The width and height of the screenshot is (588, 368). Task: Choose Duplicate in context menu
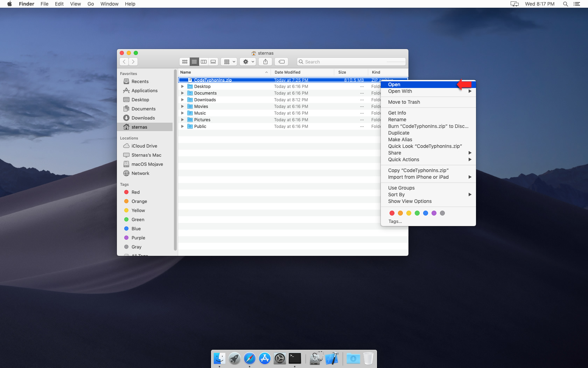(428, 133)
